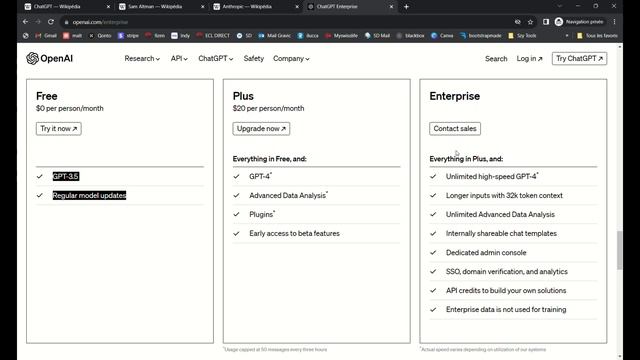The height and width of the screenshot is (360, 640).
Task: Click the Try it now button
Action: [58, 129]
